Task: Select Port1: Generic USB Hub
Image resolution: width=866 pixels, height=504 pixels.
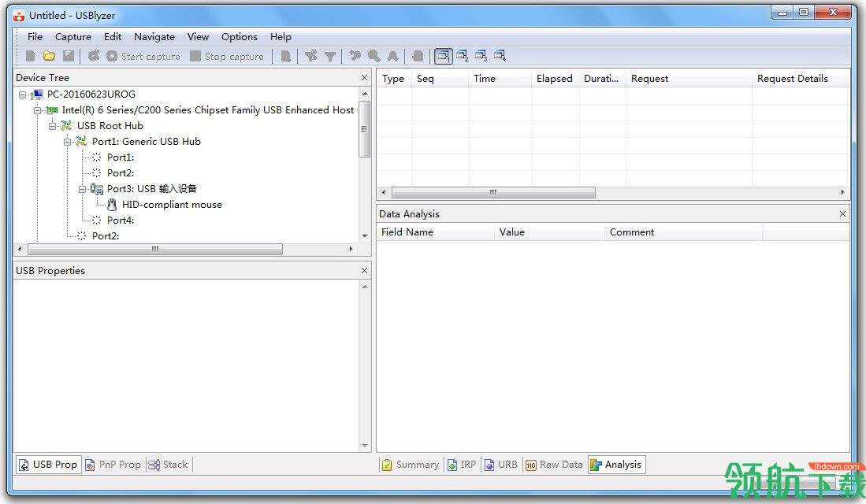Action: [x=147, y=142]
